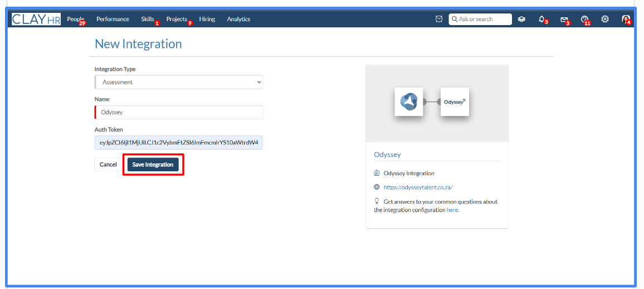Click the Odyssey card title
644x289 pixels.
point(387,155)
